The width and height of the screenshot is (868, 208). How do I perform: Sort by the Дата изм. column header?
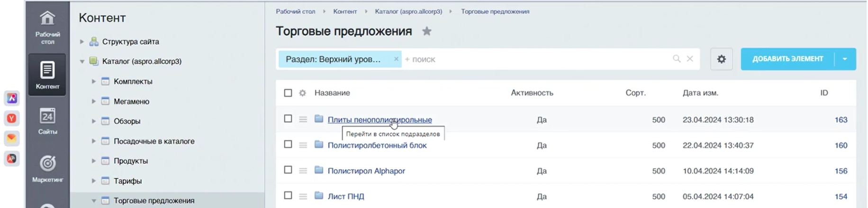[700, 93]
